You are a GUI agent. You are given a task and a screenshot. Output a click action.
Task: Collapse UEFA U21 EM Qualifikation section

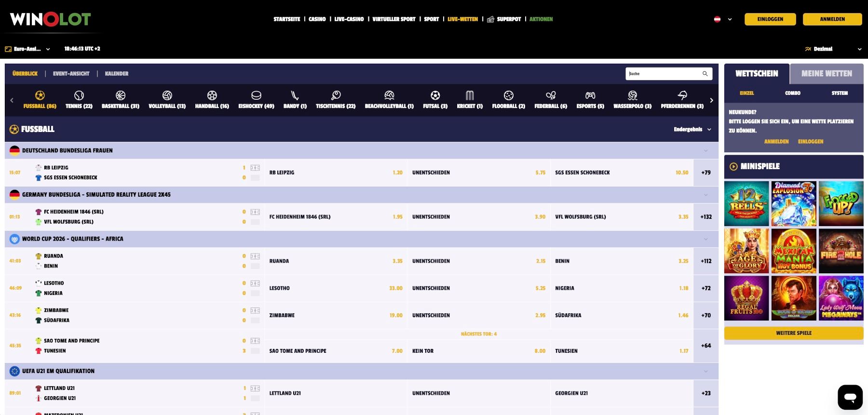705,371
